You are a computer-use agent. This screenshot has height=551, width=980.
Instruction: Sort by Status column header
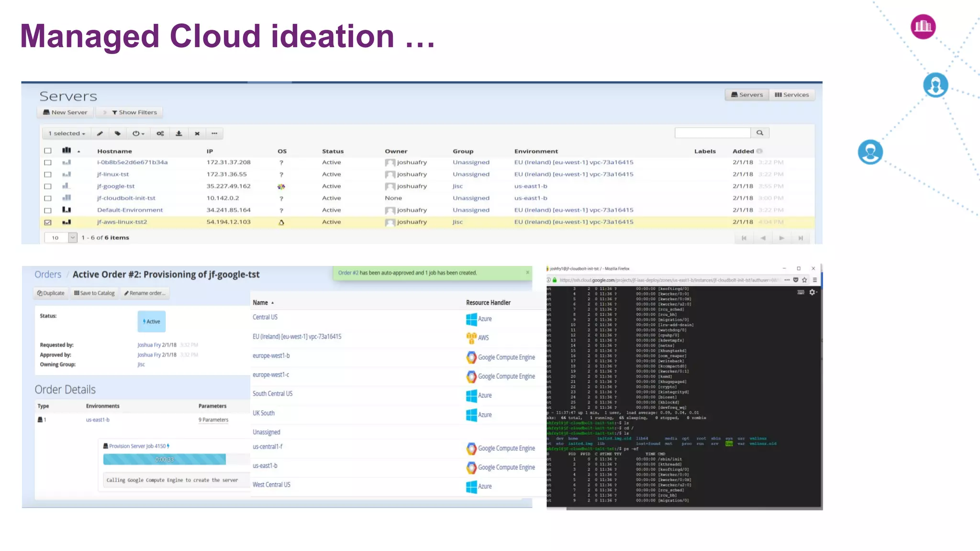333,151
